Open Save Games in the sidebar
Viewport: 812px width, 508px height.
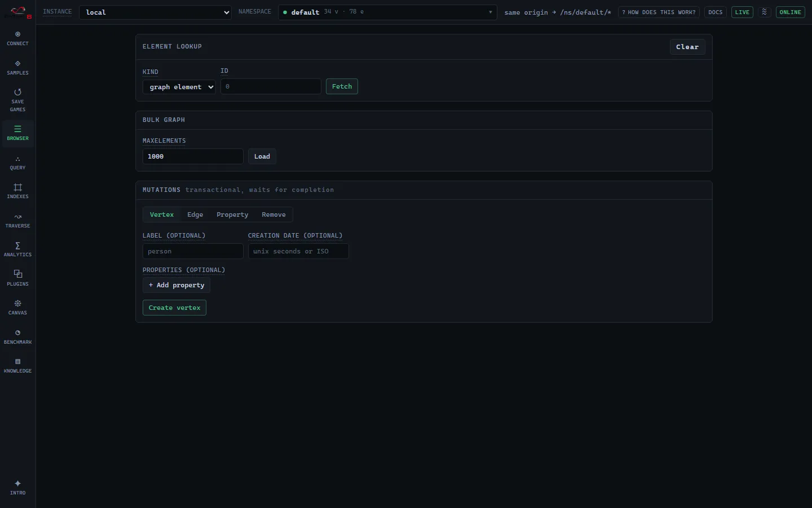[x=17, y=100]
